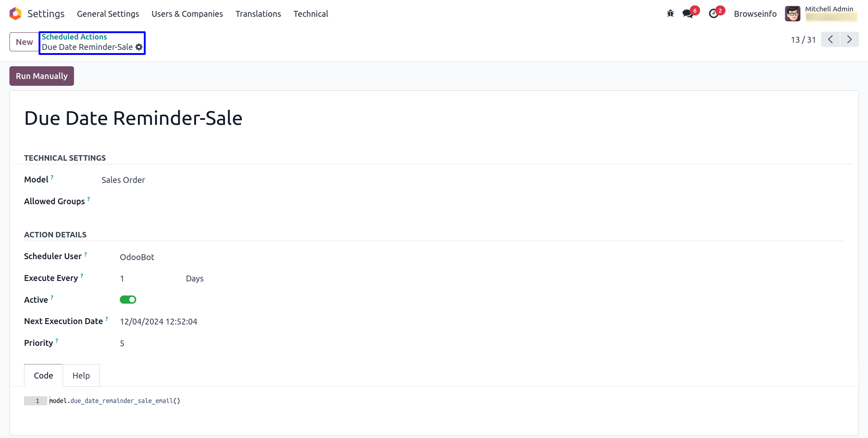
Task: Click the New record button
Action: [x=25, y=42]
